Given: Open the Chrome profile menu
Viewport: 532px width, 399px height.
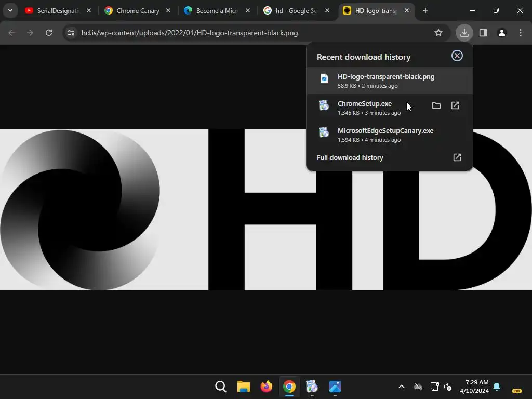Looking at the screenshot, I should click(502, 33).
